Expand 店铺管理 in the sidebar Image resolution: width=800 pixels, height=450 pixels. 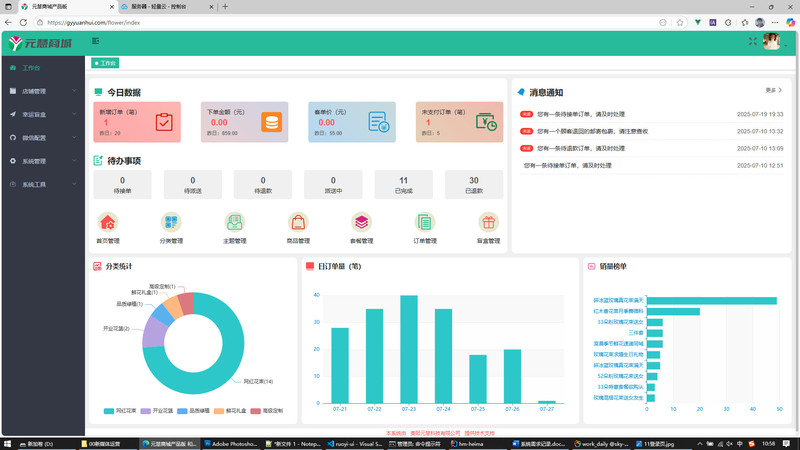(43, 91)
